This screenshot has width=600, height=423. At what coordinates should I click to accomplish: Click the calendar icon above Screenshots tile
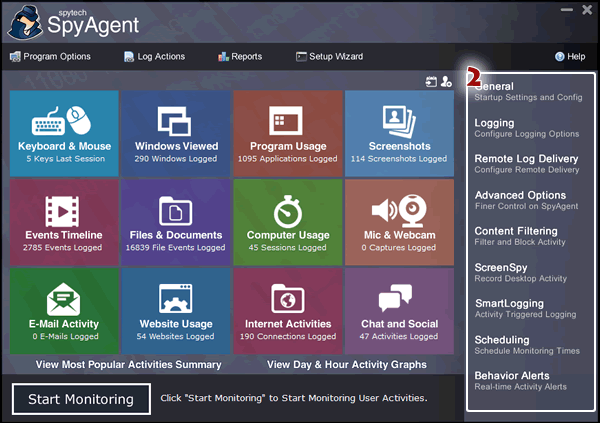pos(431,82)
